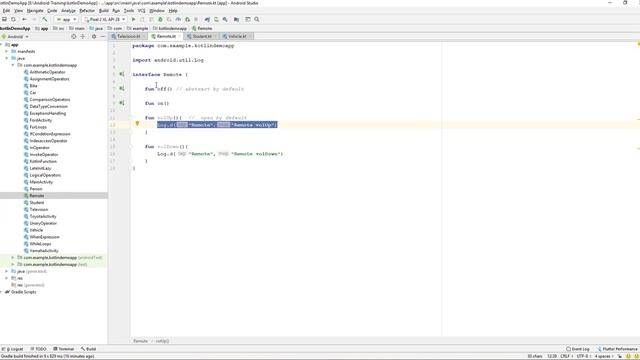Viewport: 640px width, 360px height.
Task: Open MainActivity file in project tree
Action: [41, 182]
